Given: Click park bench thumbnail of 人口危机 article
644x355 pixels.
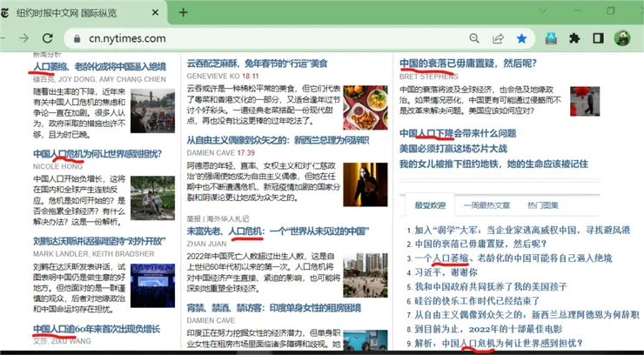Looking at the screenshot, I should tap(152, 198).
